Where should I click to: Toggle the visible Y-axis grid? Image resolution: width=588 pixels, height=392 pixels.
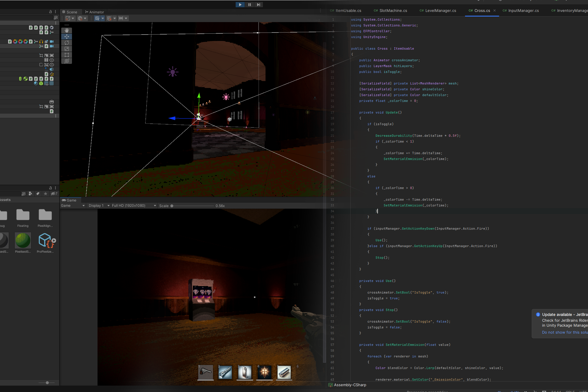97,18
